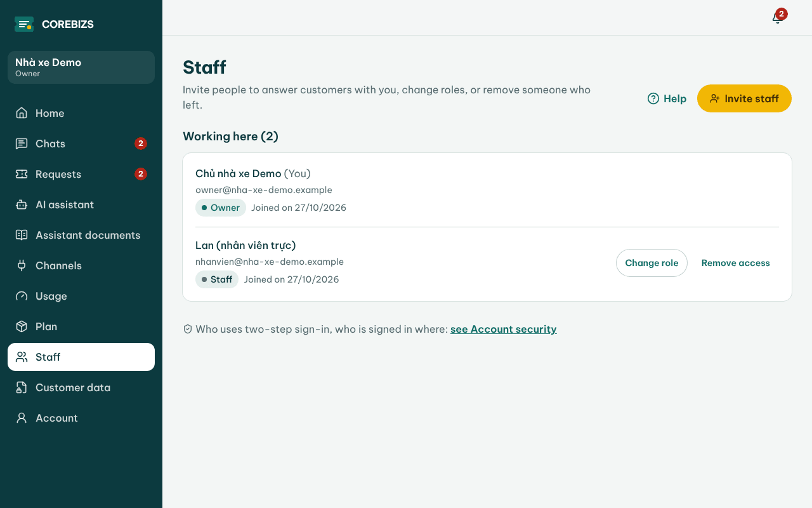Click the Help question mark icon
Viewport: 812px width, 508px height.
pyautogui.click(x=653, y=98)
